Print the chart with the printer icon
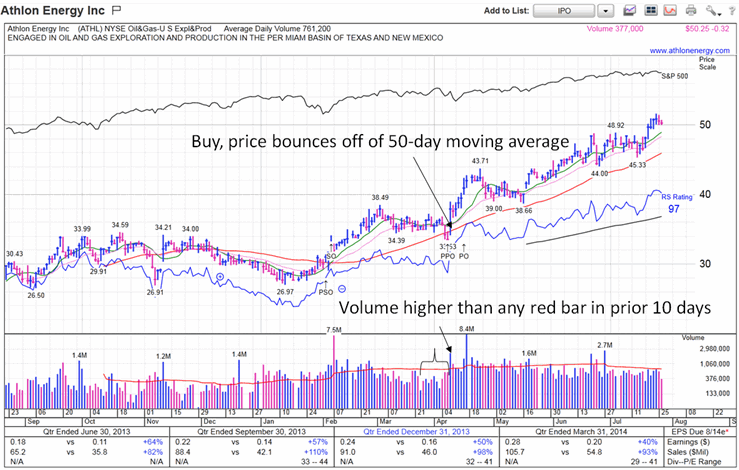Viewport: 739px width, 470px height. point(691,10)
